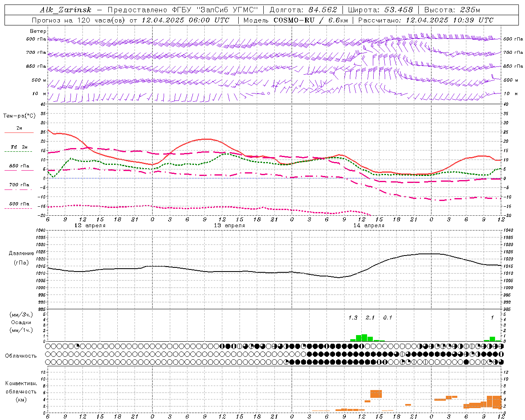Click the (км) convective height unit label

pos(21,399)
